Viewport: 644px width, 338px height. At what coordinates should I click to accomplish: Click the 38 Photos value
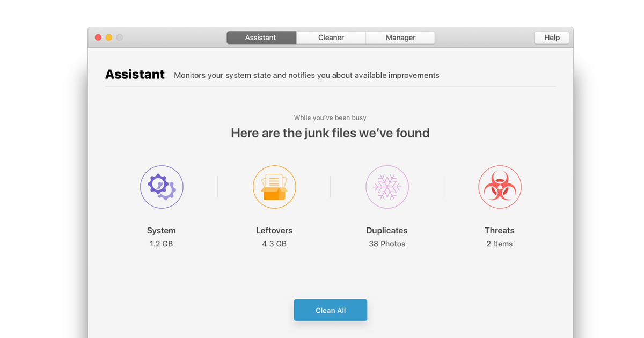tap(387, 244)
